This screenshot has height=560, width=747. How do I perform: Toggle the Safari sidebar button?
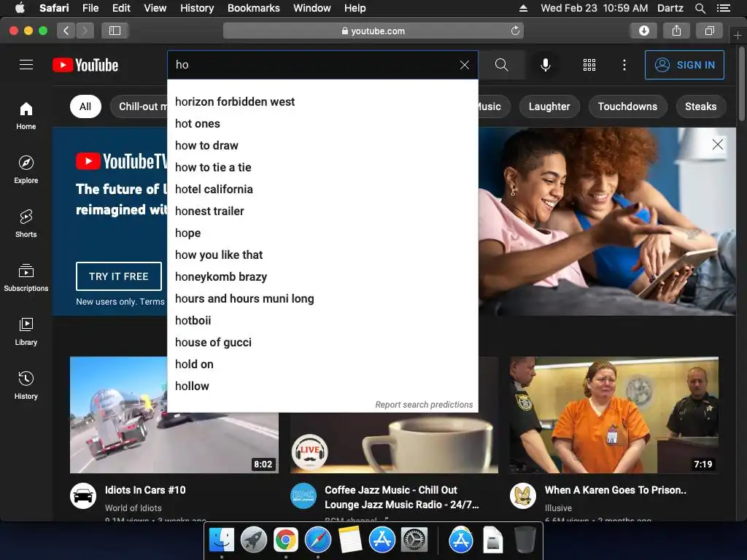[x=115, y=31]
